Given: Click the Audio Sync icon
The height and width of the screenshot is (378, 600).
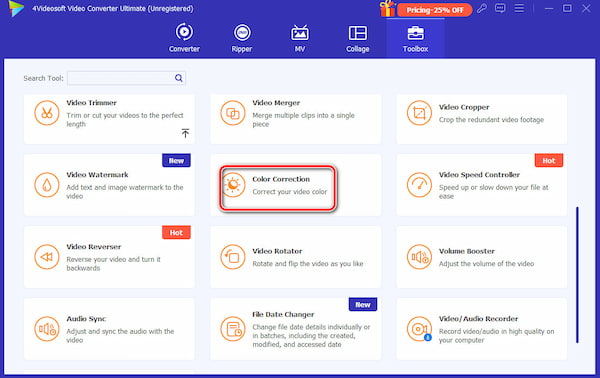Looking at the screenshot, I should click(x=47, y=329).
